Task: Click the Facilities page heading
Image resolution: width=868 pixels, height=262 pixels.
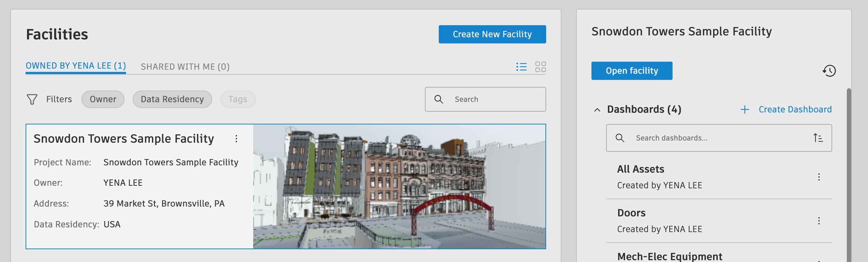Action: click(x=57, y=34)
